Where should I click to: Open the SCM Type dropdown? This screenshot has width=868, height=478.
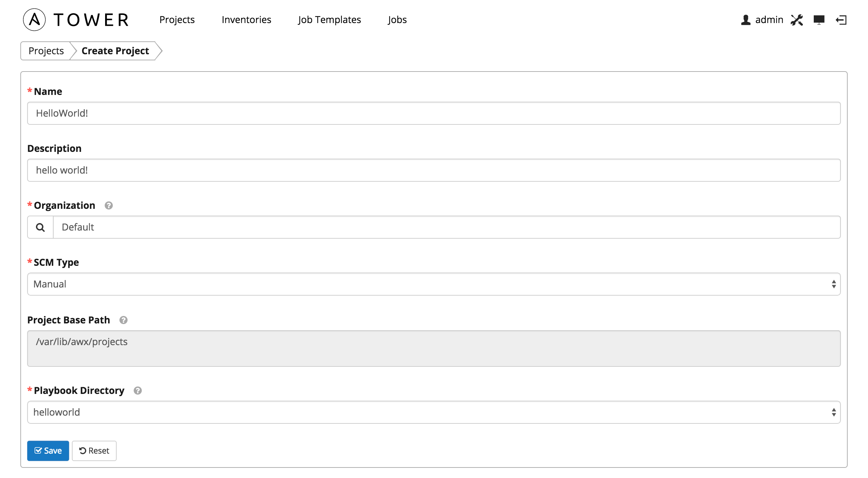(433, 284)
